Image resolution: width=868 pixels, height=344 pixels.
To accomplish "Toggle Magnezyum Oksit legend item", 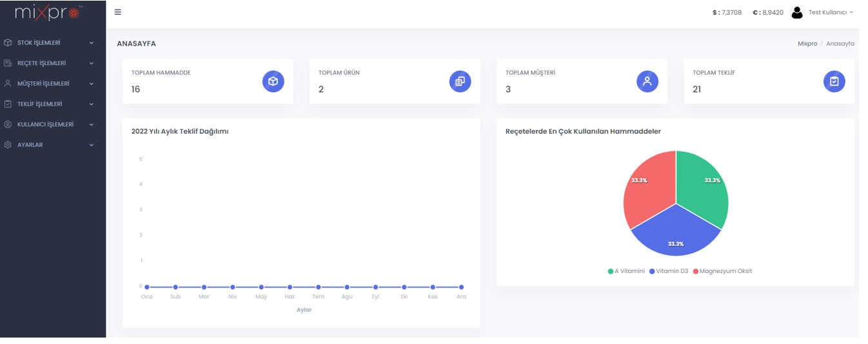I will tap(722, 271).
